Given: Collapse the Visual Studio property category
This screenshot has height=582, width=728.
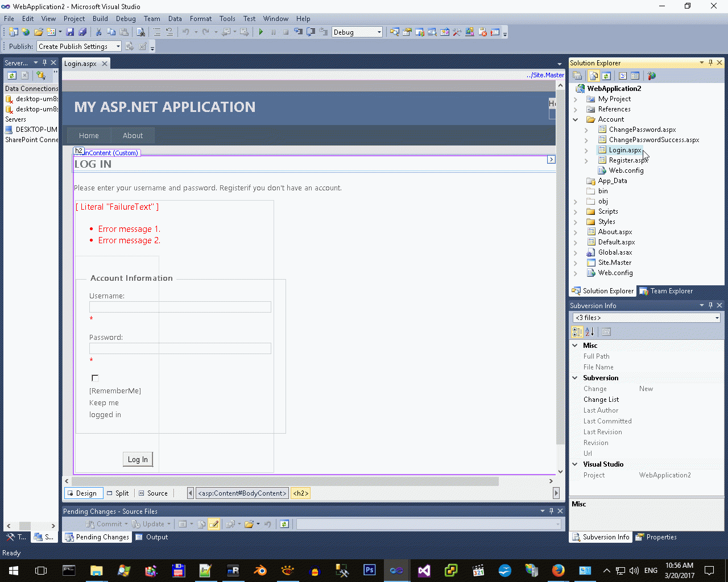Looking at the screenshot, I should (x=575, y=464).
